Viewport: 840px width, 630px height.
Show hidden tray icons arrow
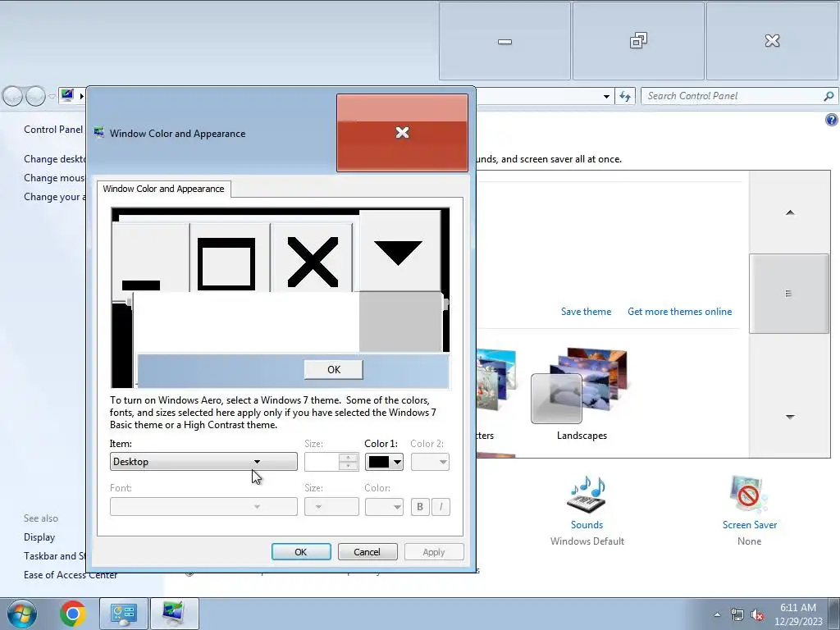pos(717,615)
